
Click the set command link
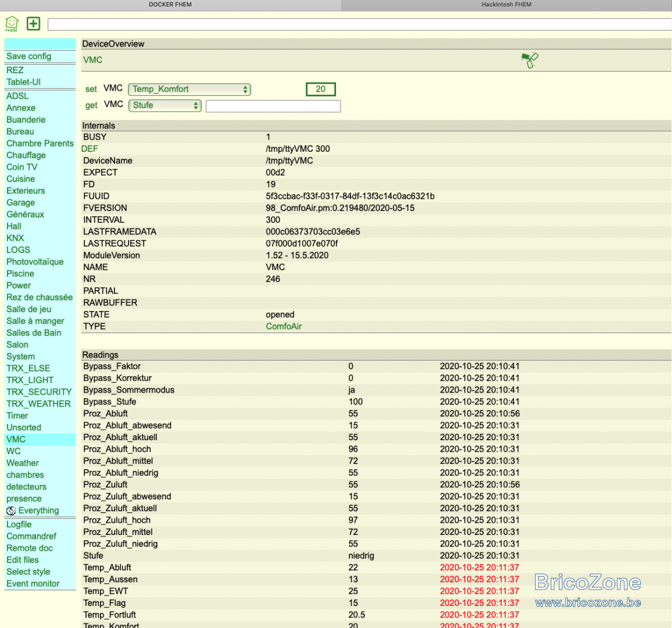click(x=91, y=89)
